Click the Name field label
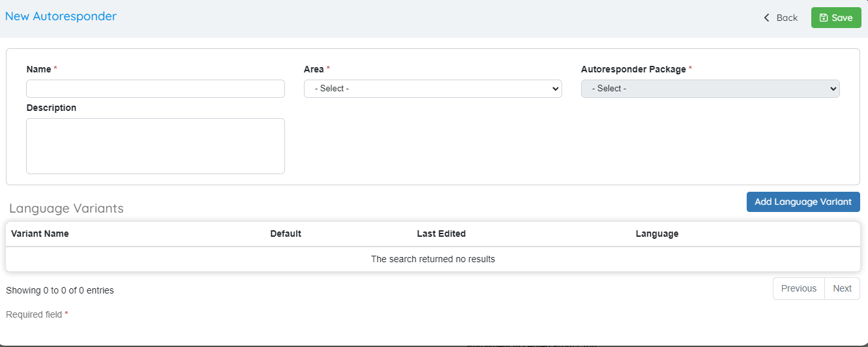 (39, 68)
